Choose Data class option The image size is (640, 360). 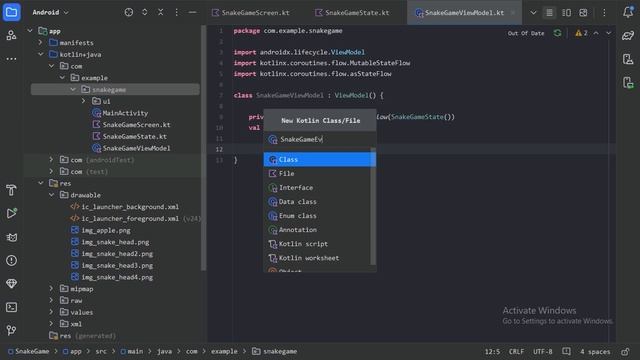click(x=319, y=202)
